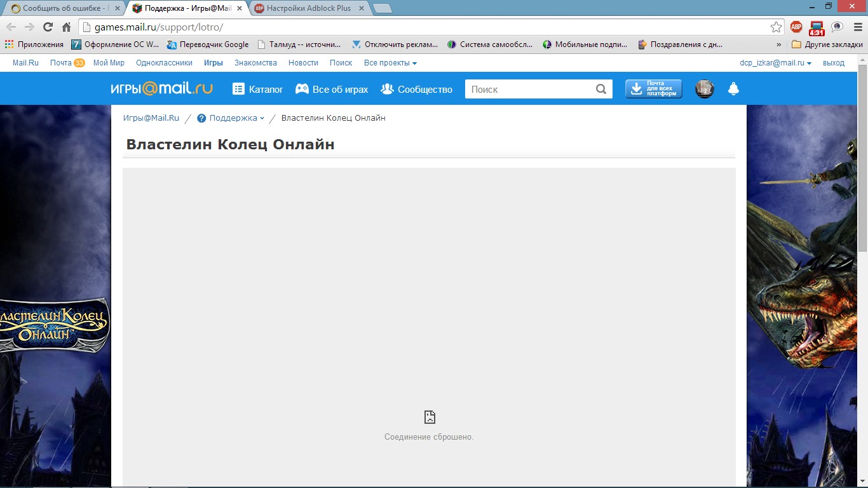This screenshot has width=868, height=488.
Task: Open the Переводчик Google bookmark
Action: click(x=208, y=44)
